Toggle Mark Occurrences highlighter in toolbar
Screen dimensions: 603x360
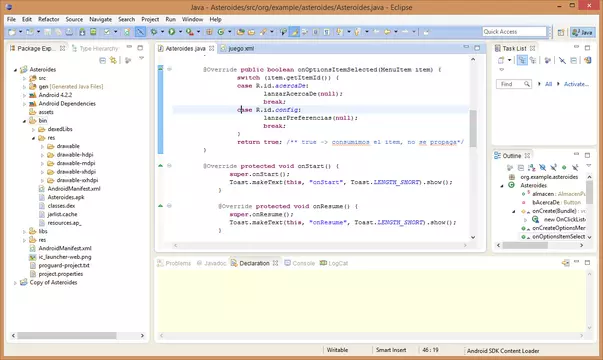point(295,32)
